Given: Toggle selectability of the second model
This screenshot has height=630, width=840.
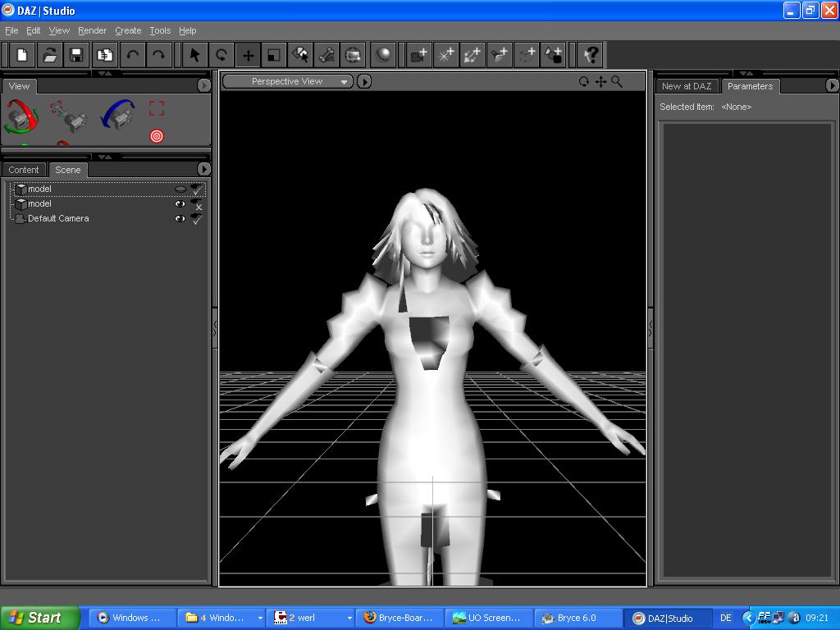Looking at the screenshot, I should (x=197, y=205).
